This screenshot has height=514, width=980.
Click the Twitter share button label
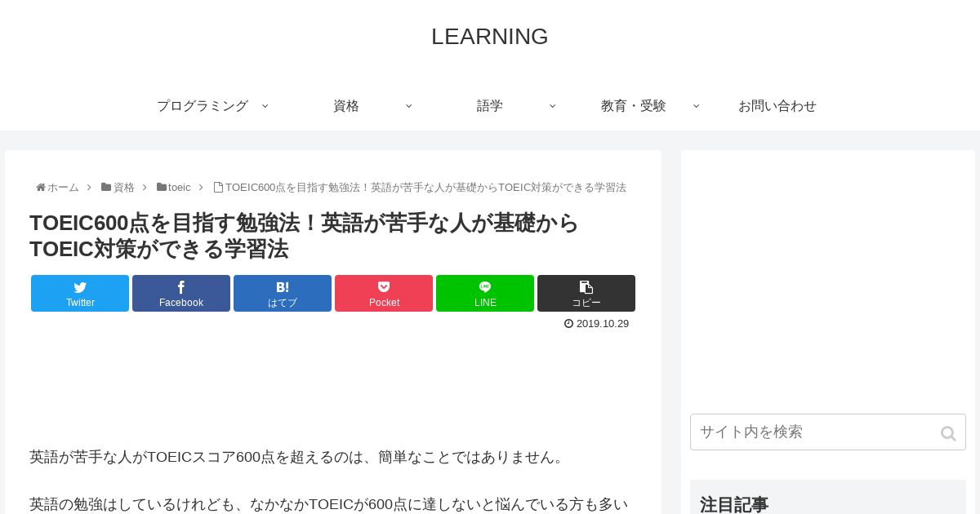coord(80,303)
